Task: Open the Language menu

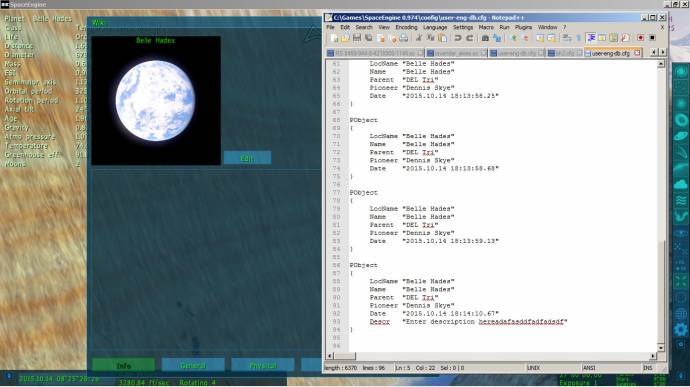Action: click(x=435, y=27)
